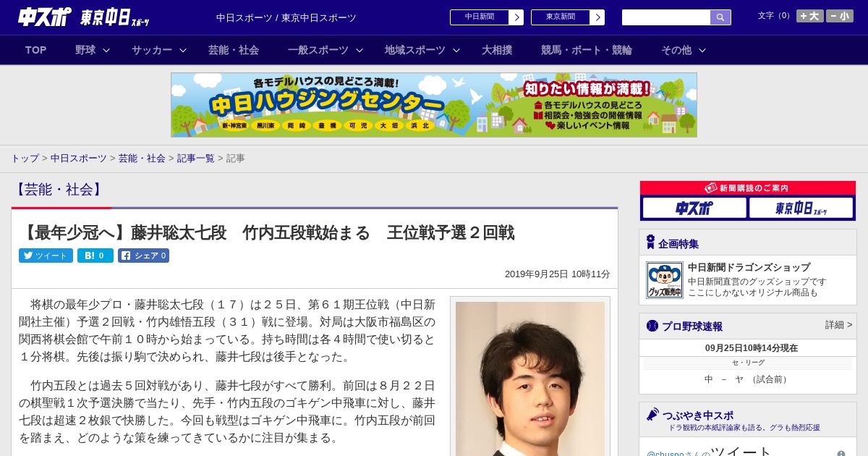868x456 pixels.
Task: Expand その他 dropdown chevron
Action: (x=702, y=50)
